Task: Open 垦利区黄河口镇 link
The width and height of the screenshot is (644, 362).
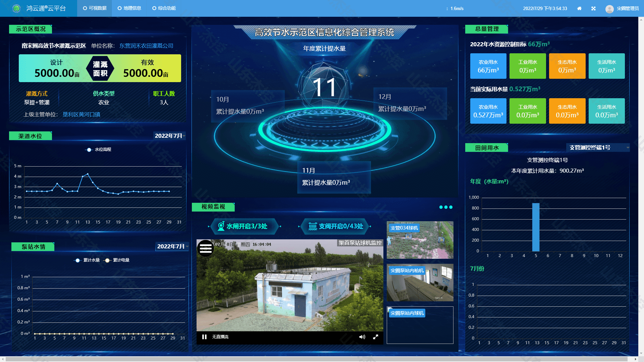Action: 82,114
